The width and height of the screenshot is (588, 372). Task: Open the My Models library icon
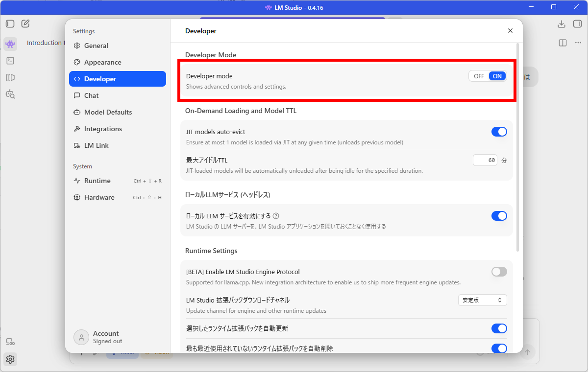(10, 77)
